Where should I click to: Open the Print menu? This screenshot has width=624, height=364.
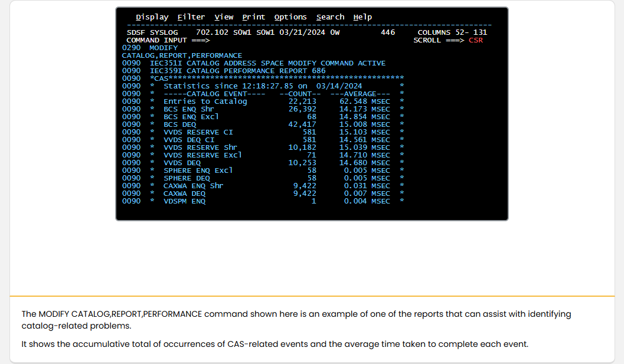(x=253, y=17)
